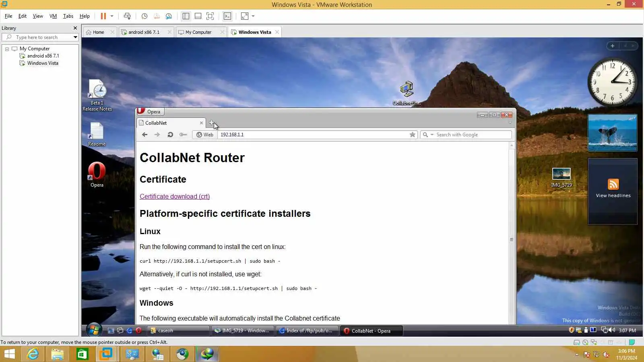Switch to the My Computer tab
Viewport: 644px width, 362px height.
198,32
